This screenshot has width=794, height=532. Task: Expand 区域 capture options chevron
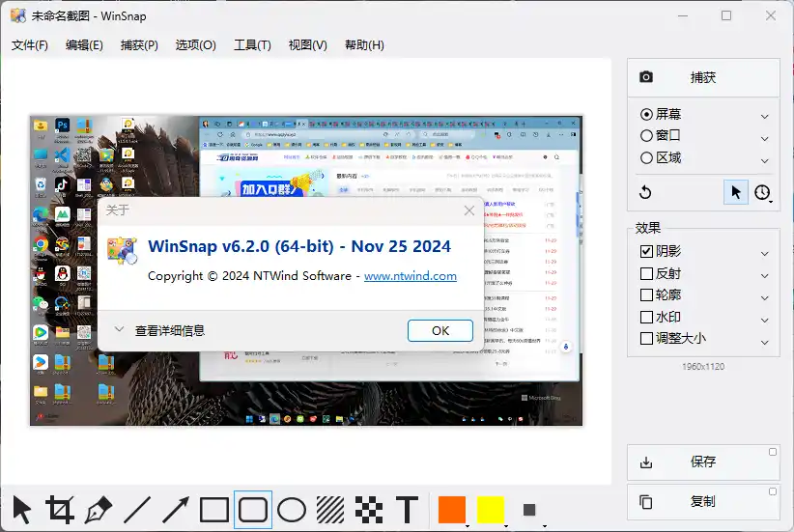765,161
